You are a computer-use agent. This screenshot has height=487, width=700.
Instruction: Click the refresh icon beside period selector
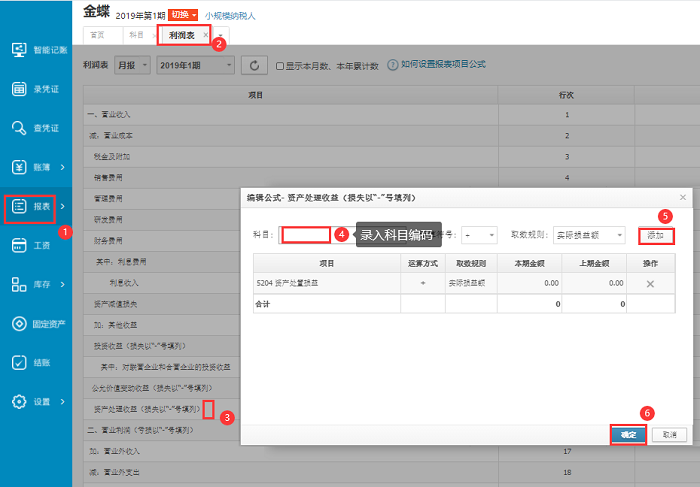[x=255, y=65]
